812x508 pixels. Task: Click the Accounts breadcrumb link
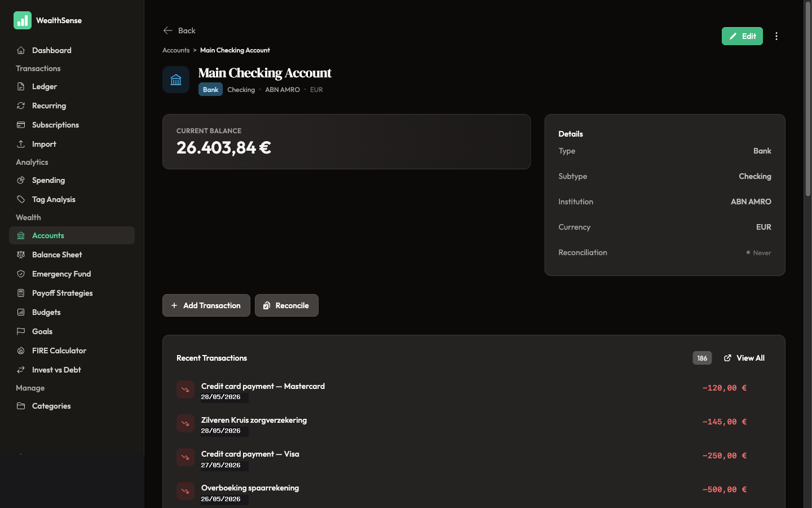point(176,50)
